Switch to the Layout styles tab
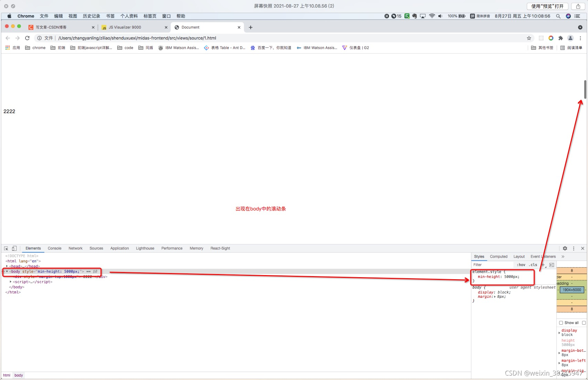 (519, 257)
